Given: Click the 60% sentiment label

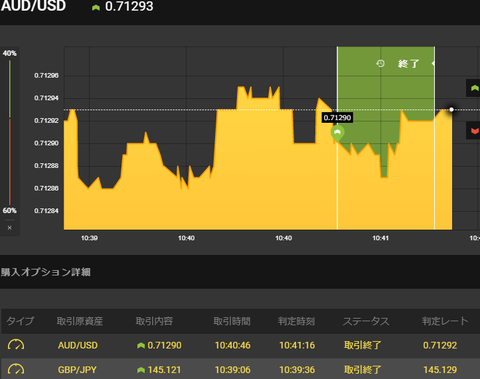Looking at the screenshot, I should [x=10, y=210].
